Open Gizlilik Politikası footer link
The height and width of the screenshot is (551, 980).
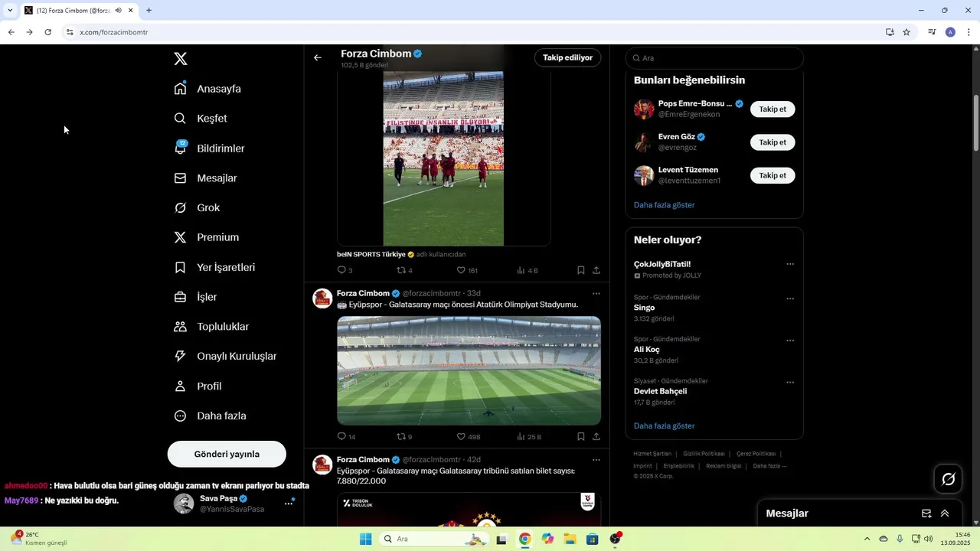click(x=704, y=454)
